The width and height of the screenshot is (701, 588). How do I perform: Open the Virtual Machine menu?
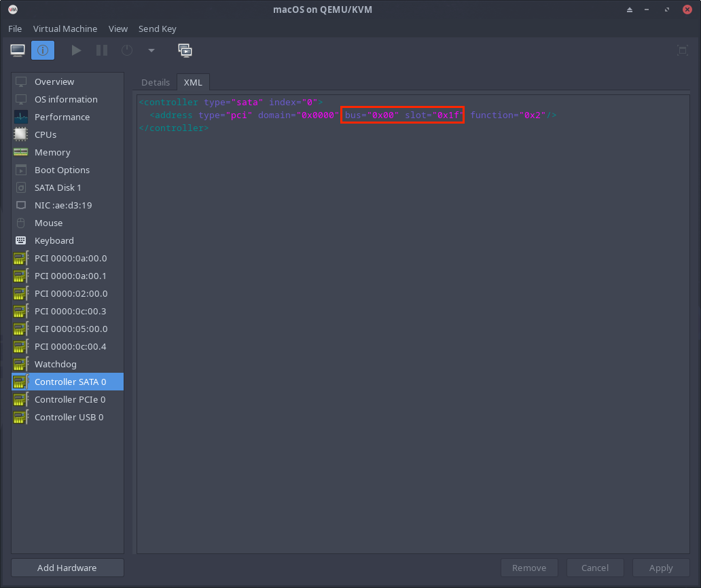pos(65,29)
